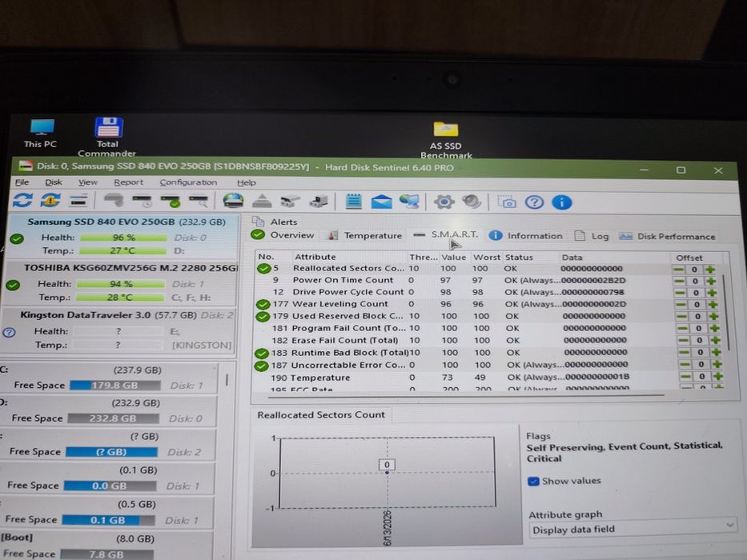This screenshot has width=747, height=560.
Task: Select the Samsung SSD 840 EVO 250GB disk
Action: tap(122, 236)
